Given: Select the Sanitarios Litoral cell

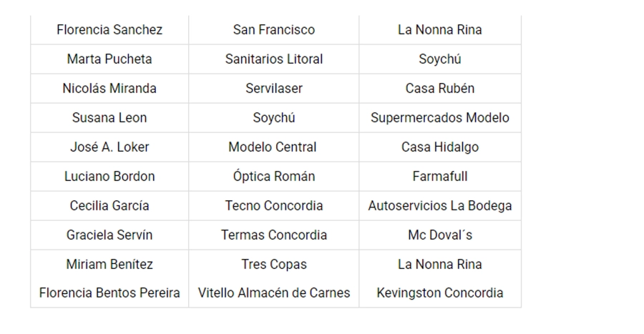Looking at the screenshot, I should (x=274, y=59).
